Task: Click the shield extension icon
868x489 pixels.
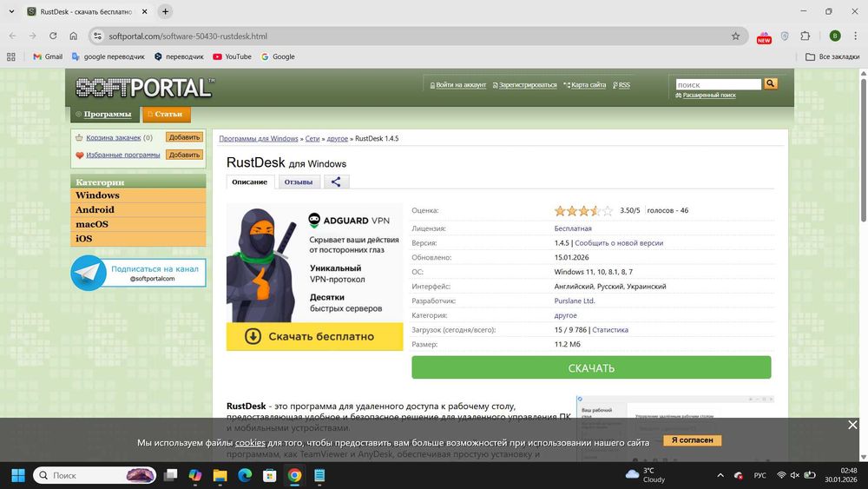Action: (785, 36)
